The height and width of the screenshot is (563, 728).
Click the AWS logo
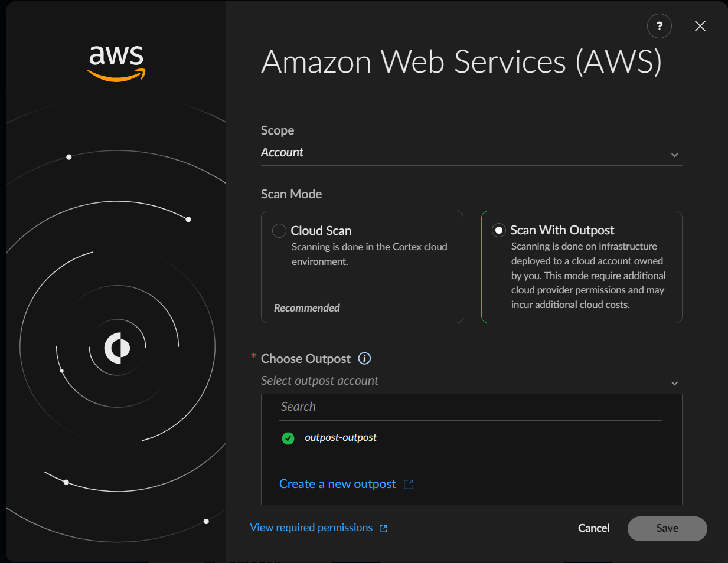pyautogui.click(x=116, y=62)
